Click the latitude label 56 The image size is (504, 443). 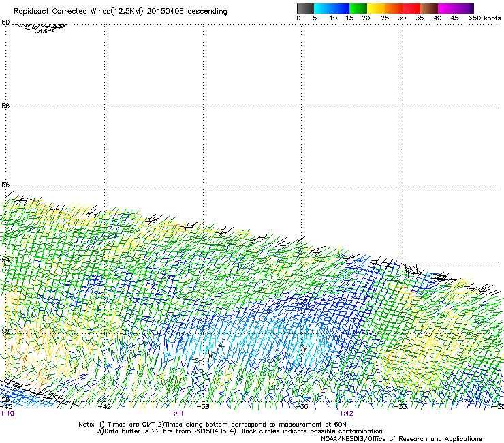pos(5,185)
